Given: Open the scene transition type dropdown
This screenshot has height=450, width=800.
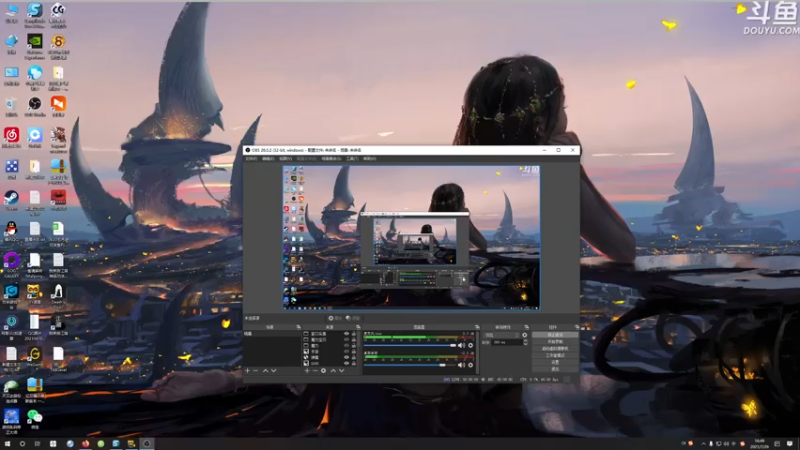Looking at the screenshot, I should (x=502, y=335).
